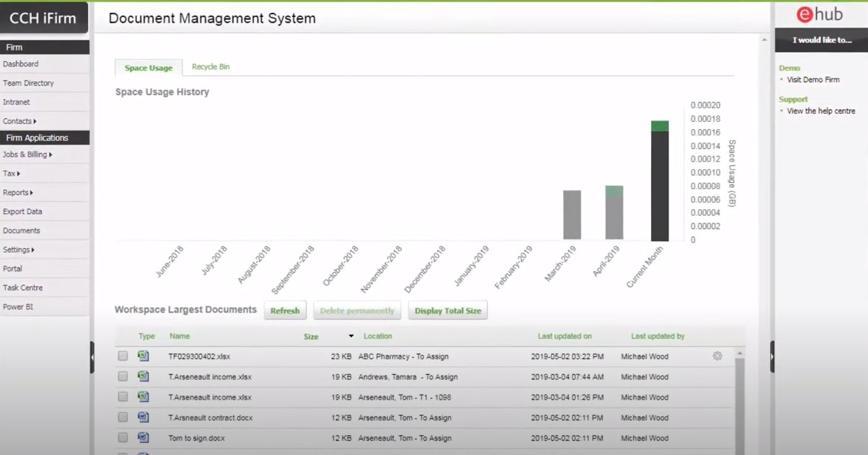The height and width of the screenshot is (455, 868).
Task: Click the CCH iFirm logo
Action: [x=44, y=17]
